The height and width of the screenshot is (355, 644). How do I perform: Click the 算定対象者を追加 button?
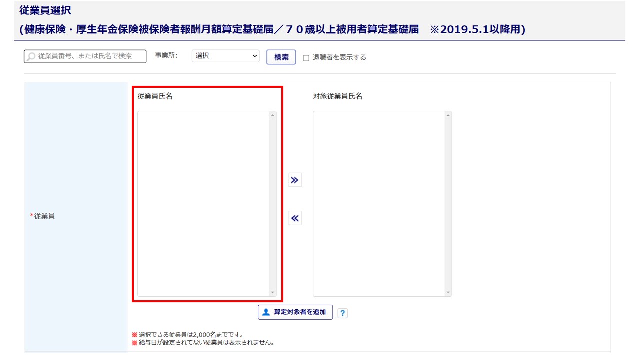pos(295,312)
